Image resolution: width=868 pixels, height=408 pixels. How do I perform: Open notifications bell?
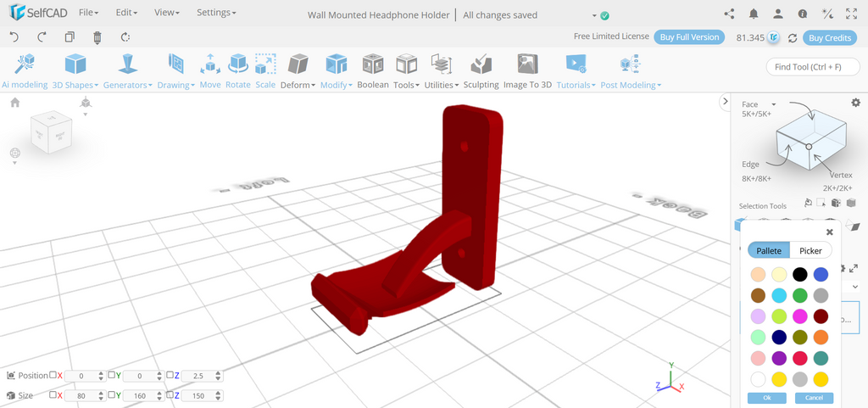point(754,14)
